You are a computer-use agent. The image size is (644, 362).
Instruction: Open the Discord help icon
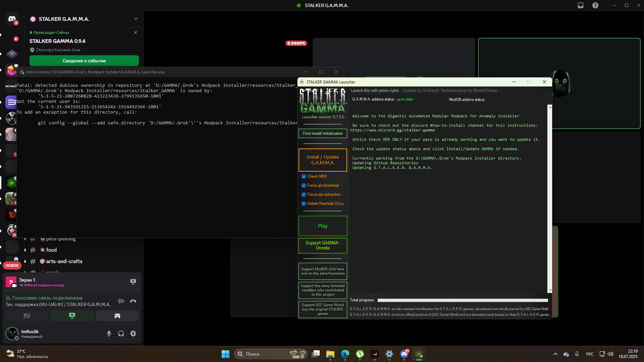pyautogui.click(x=595, y=5)
